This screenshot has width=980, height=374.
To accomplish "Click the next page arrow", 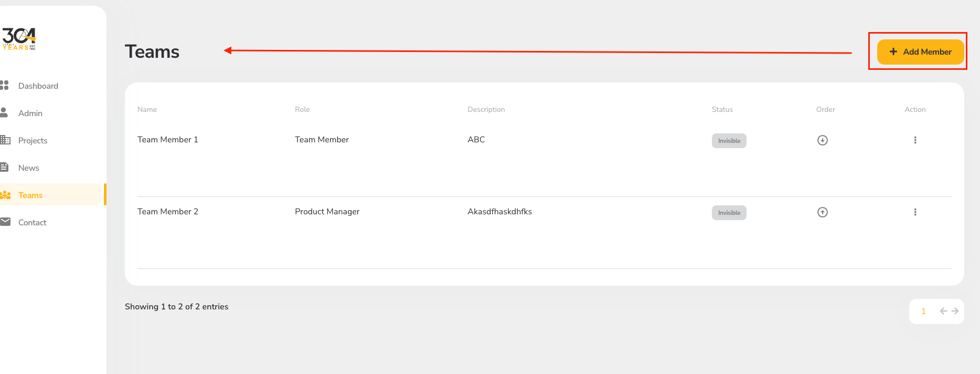I will click(955, 311).
